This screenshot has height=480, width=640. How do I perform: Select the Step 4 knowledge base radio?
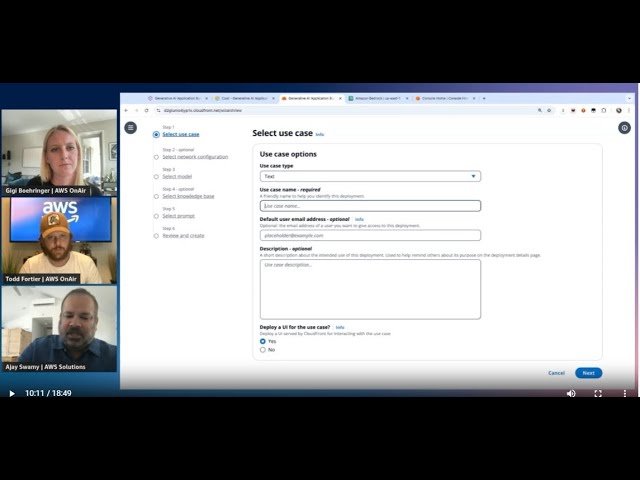coord(156,196)
